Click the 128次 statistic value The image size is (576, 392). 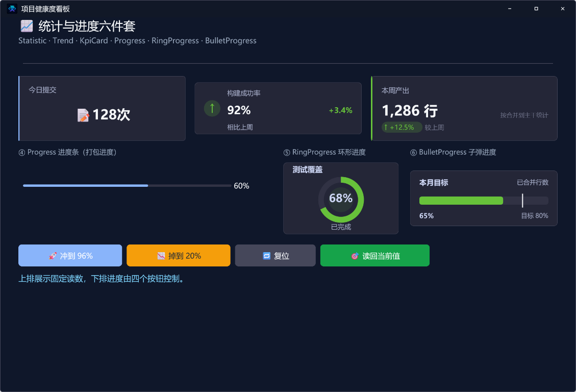click(x=111, y=115)
